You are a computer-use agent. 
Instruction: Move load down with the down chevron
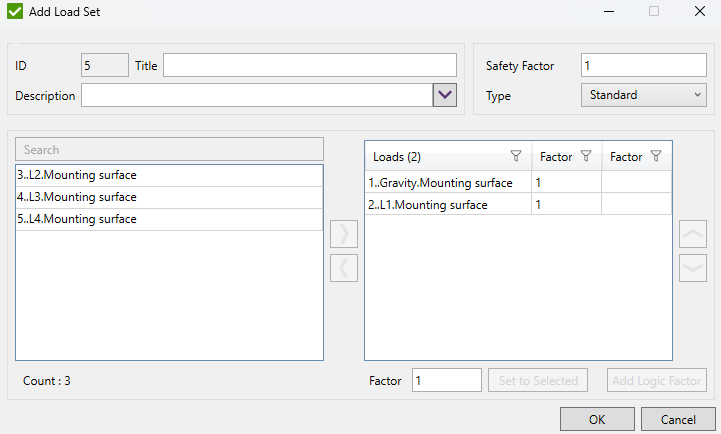pyautogui.click(x=692, y=268)
